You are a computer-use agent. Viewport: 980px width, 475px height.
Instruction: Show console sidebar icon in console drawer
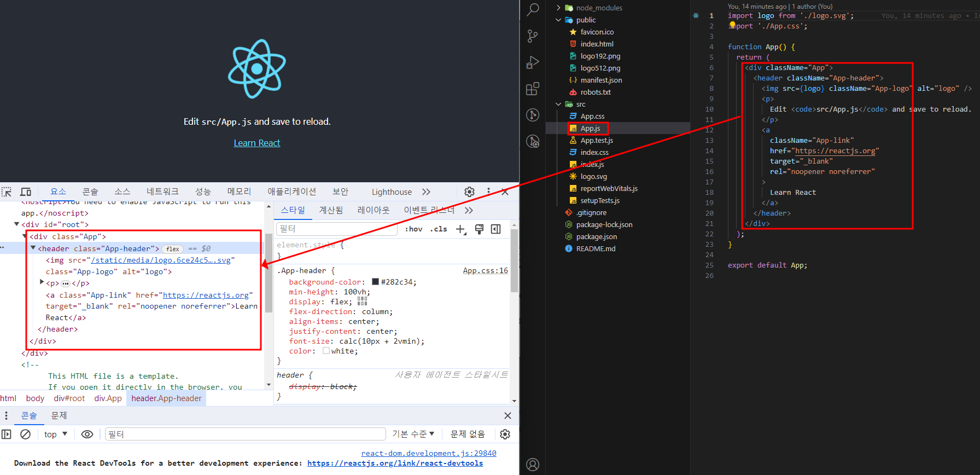point(7,434)
